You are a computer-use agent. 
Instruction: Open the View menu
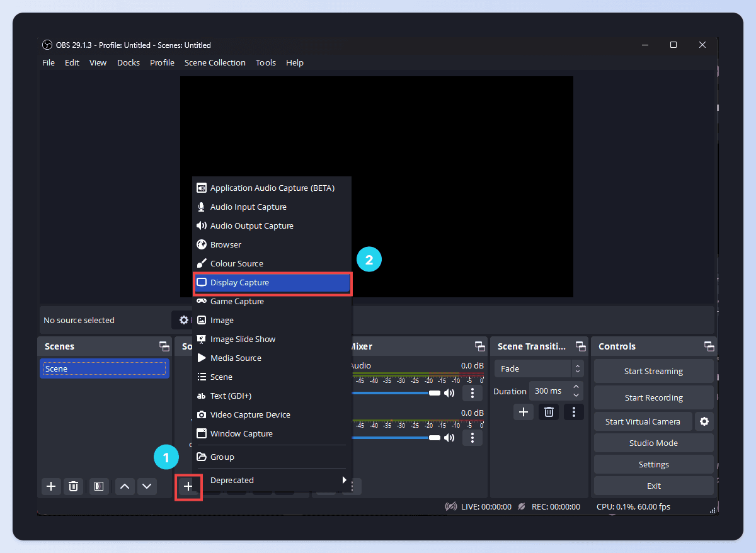pos(98,62)
